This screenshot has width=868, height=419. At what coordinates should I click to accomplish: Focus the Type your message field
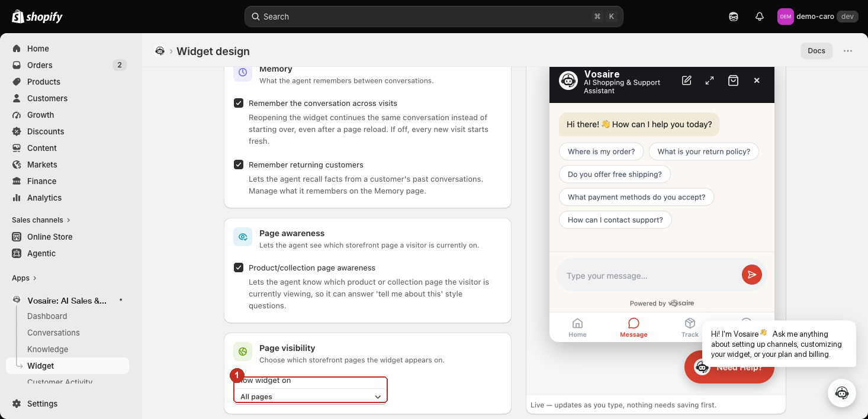pyautogui.click(x=650, y=276)
